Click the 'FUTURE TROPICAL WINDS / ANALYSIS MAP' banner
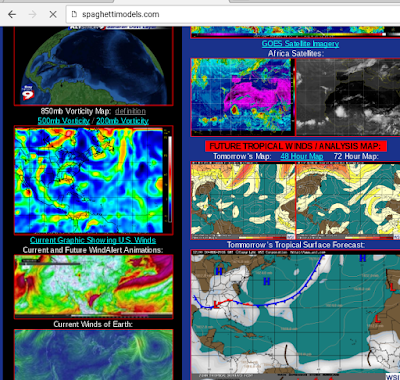Image resolution: width=400 pixels, height=380 pixels. click(x=295, y=146)
